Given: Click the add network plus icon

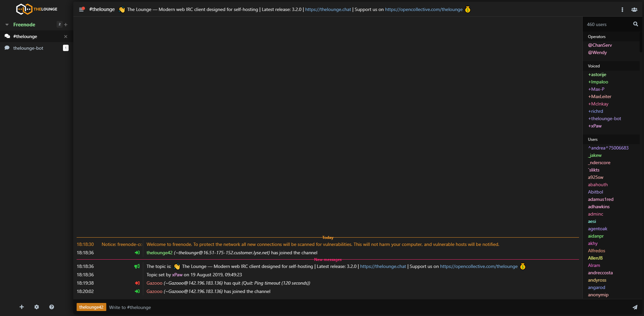Looking at the screenshot, I should click(x=22, y=307).
